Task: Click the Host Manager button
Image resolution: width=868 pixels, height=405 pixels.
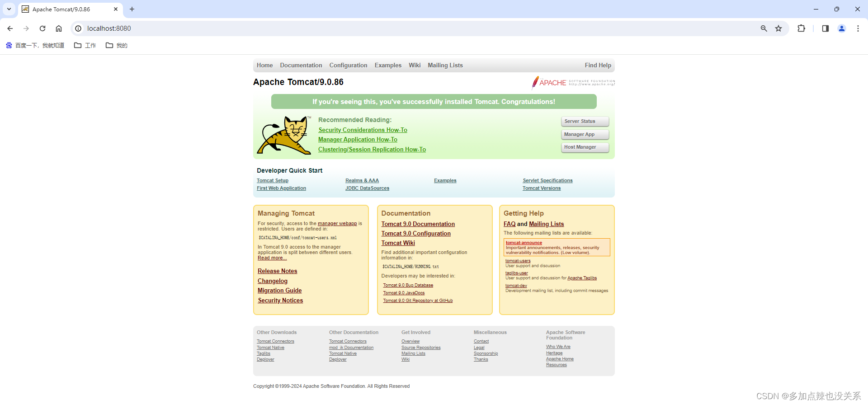Action: tap(585, 147)
